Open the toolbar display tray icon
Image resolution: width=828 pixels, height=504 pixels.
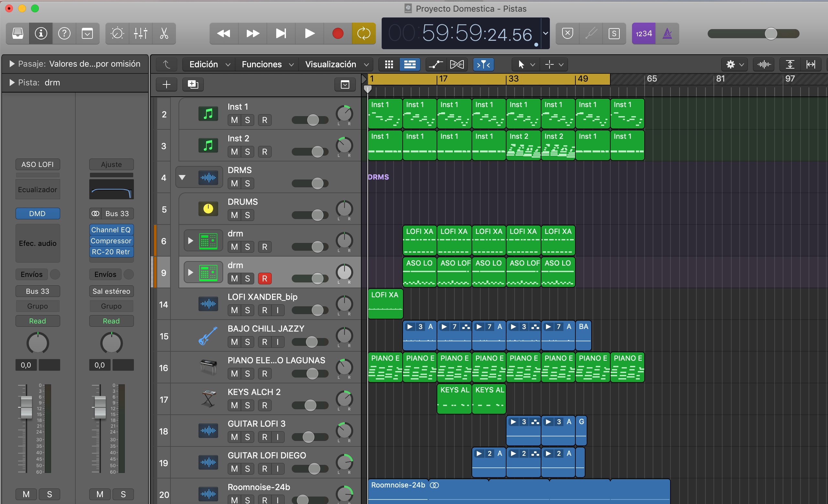click(x=87, y=34)
